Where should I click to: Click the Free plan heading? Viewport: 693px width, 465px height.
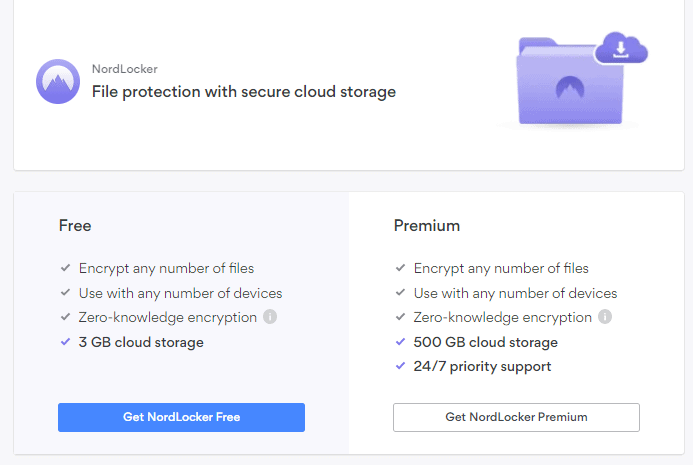pyautogui.click(x=75, y=226)
